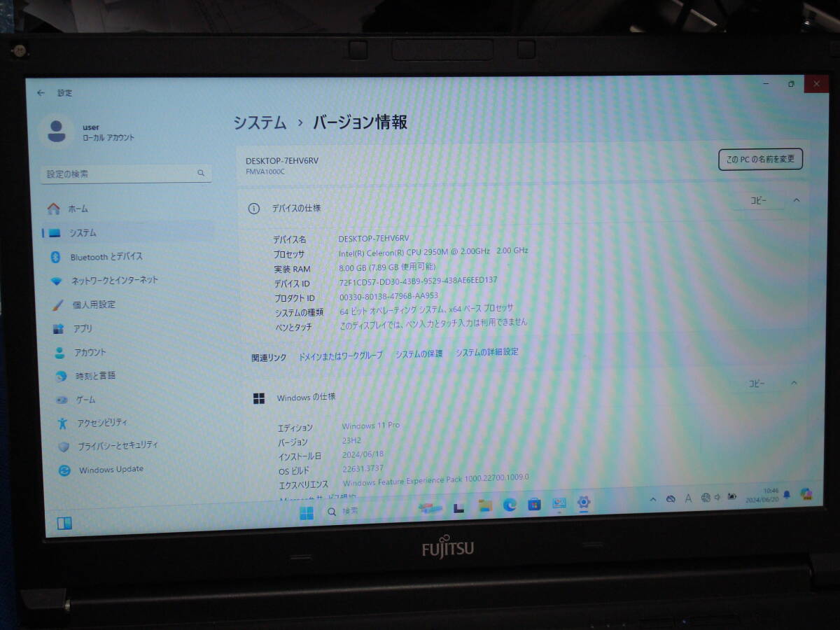This screenshot has height=630, width=840.
Task: Click the システム breadcrumb in the page title
Action: pyautogui.click(x=260, y=123)
